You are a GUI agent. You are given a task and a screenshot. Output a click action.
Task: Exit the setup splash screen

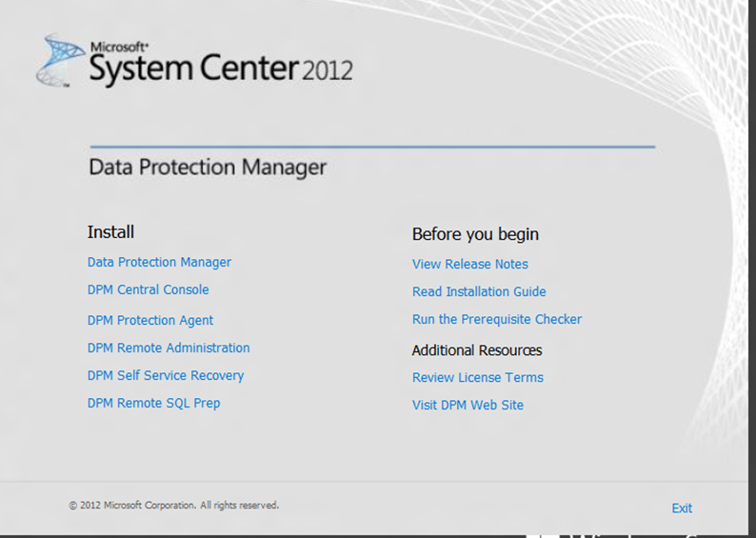682,508
